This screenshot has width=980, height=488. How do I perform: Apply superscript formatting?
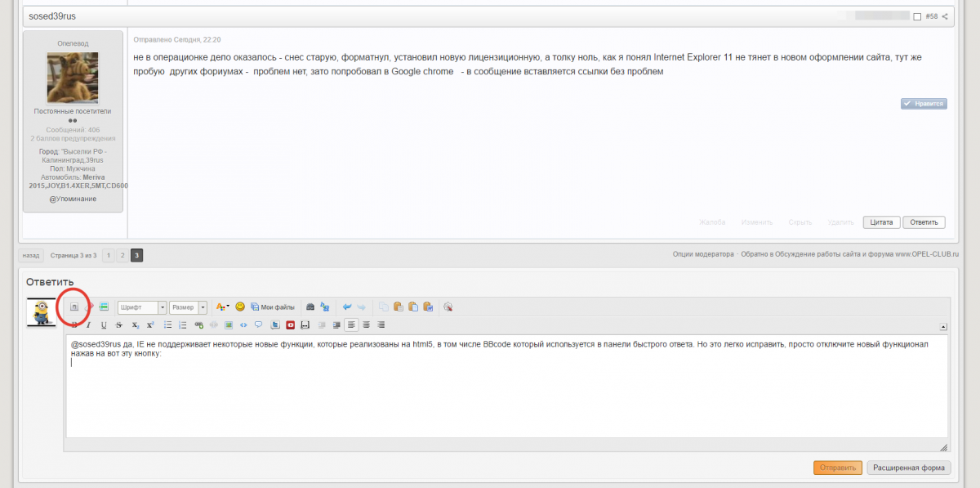coord(149,325)
